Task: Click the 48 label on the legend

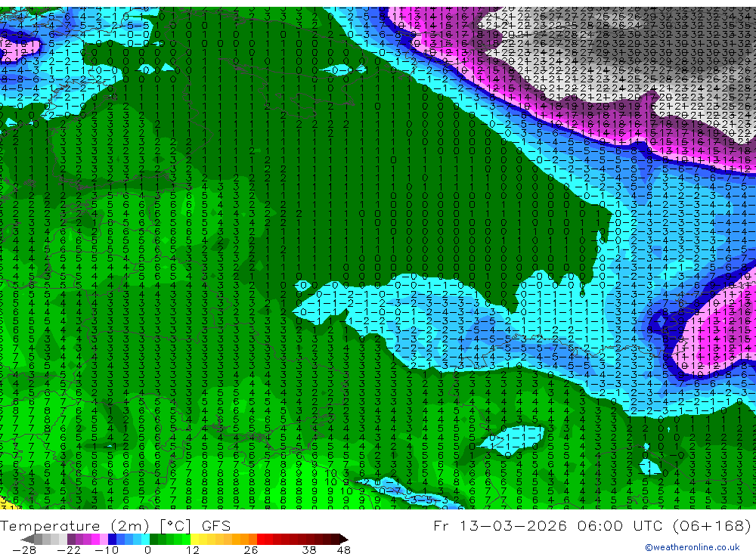Action: [x=343, y=550]
